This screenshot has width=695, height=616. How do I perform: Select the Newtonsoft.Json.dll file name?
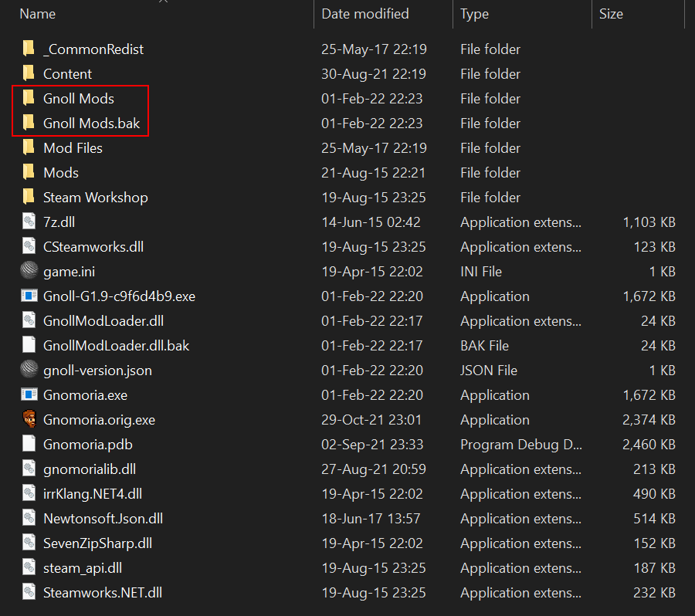tap(103, 519)
